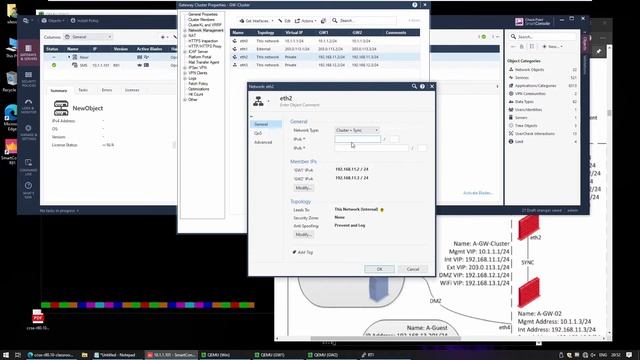Click the interfaces Search box
The height and width of the screenshot is (360, 640).
(363, 20)
